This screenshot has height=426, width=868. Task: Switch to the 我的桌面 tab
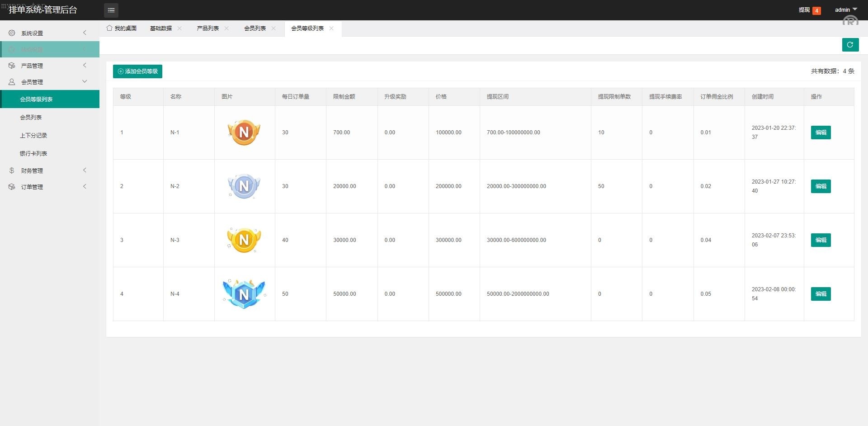122,28
